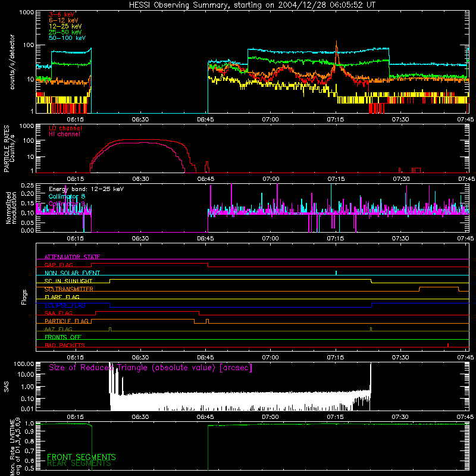Select the '50-100 keV' cyan legend label
The image size is (476, 476).
coord(67,38)
